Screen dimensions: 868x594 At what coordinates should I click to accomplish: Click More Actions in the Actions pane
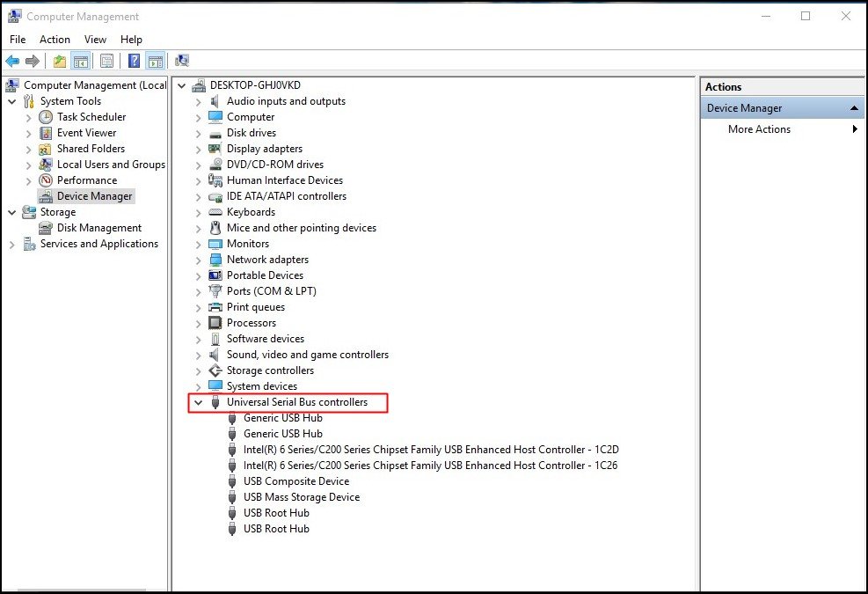pyautogui.click(x=759, y=129)
